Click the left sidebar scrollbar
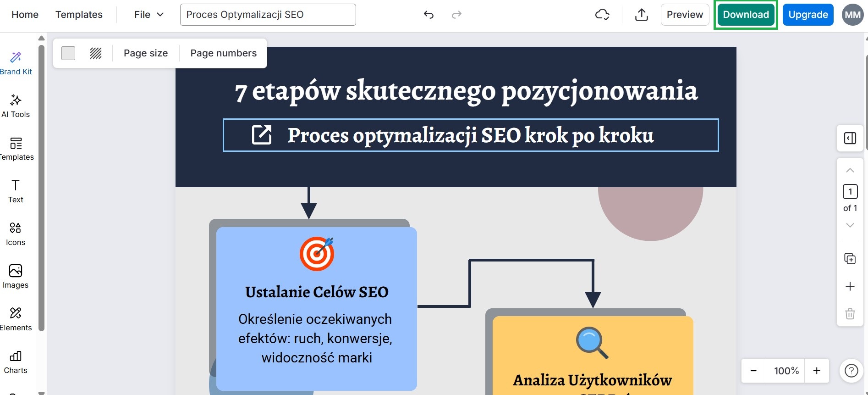The height and width of the screenshot is (395, 868). click(41, 188)
